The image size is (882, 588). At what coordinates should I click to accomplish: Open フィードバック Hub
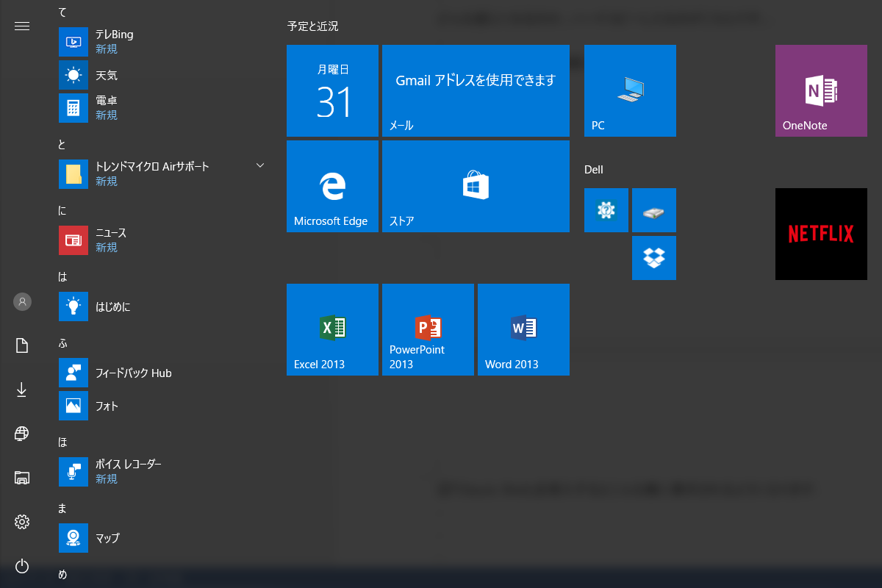(x=162, y=373)
